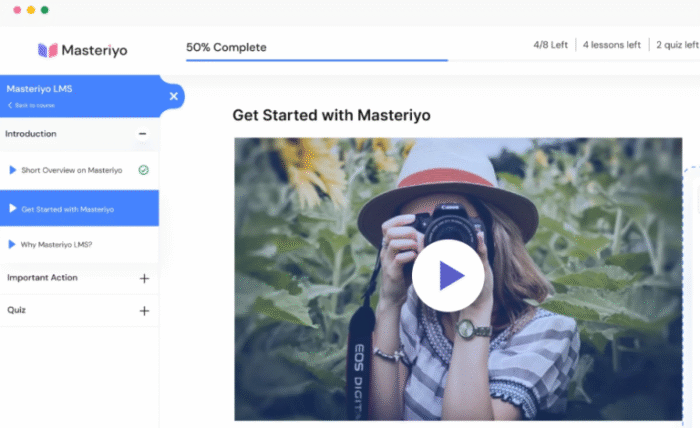Viewport: 700px width, 428px height.
Task: Toggle the completed checkmark on Short Overview lesson
Action: 144,170
